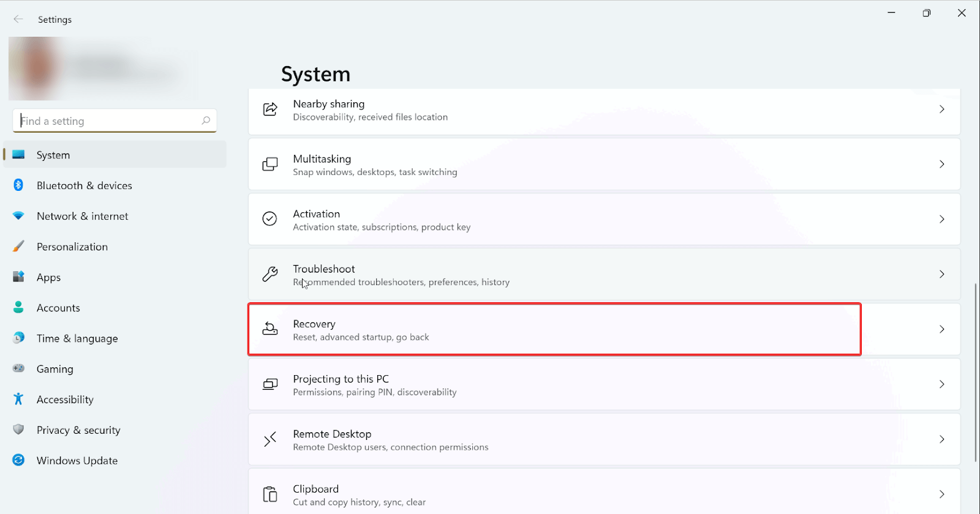Click the Find a setting search box
Viewport: 980px width, 514px height.
110,121
